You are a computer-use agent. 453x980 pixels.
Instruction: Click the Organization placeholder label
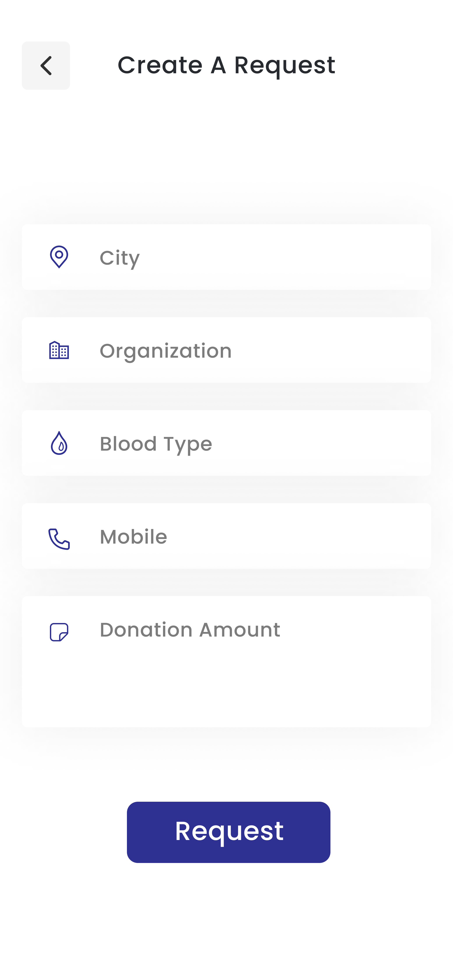click(166, 351)
